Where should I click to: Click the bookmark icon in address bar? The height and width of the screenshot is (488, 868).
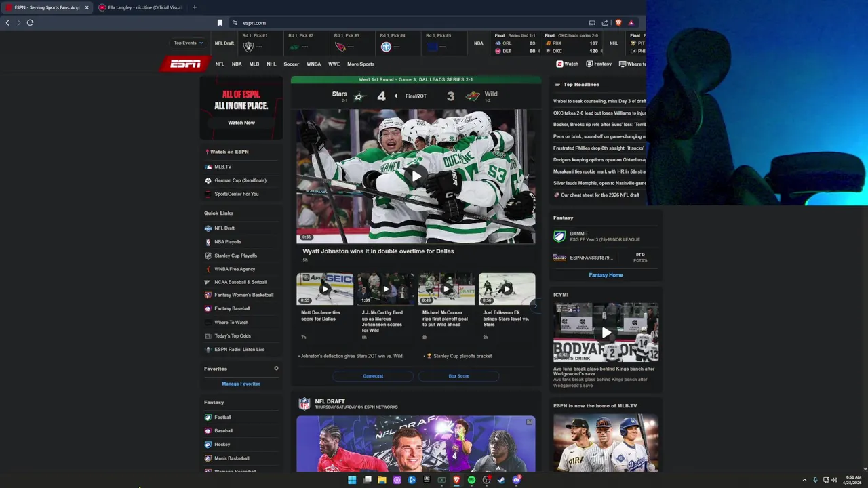220,23
